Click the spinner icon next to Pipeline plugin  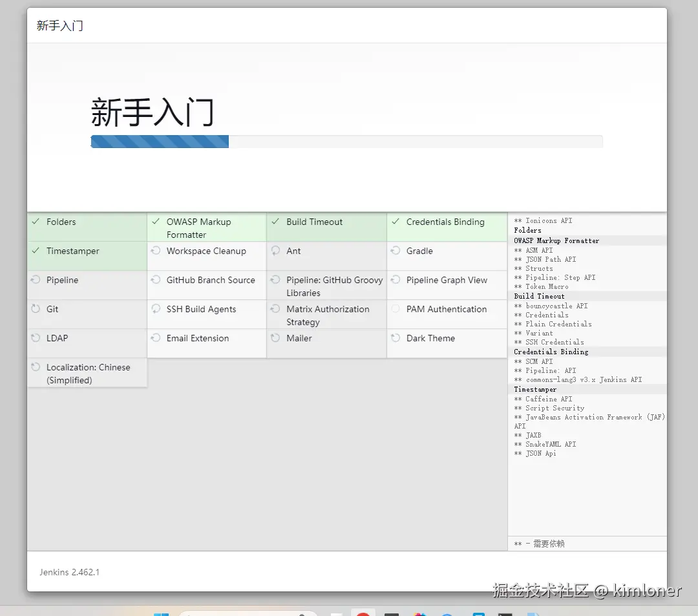click(36, 279)
